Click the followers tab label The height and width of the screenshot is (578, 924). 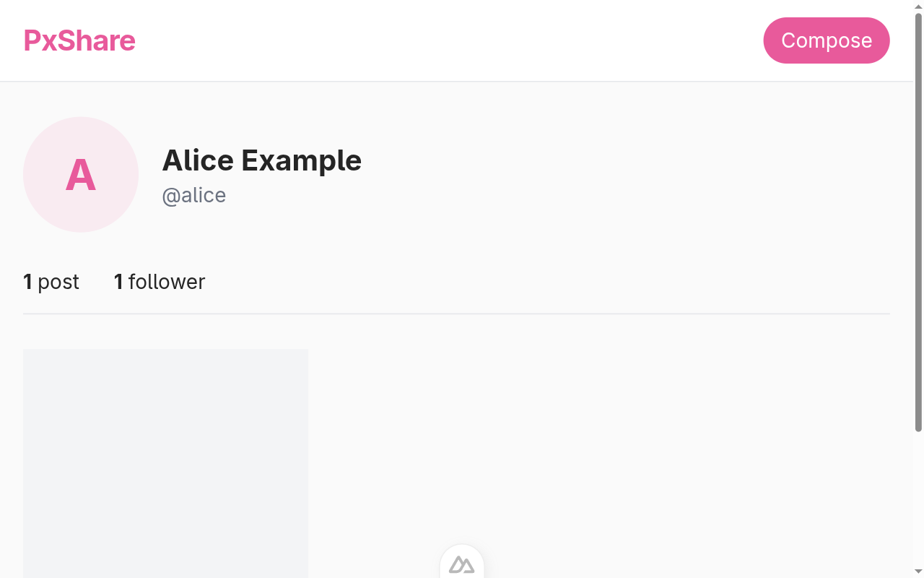tap(159, 282)
